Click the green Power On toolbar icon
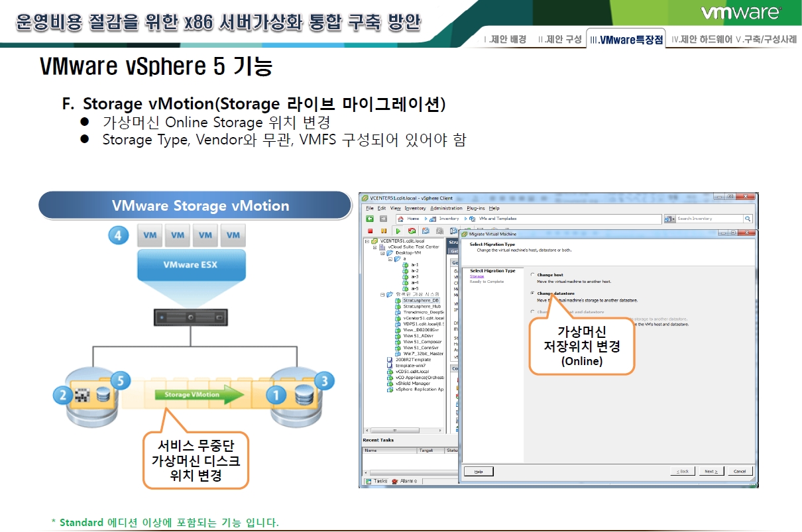The width and height of the screenshot is (802, 532). tap(398, 231)
